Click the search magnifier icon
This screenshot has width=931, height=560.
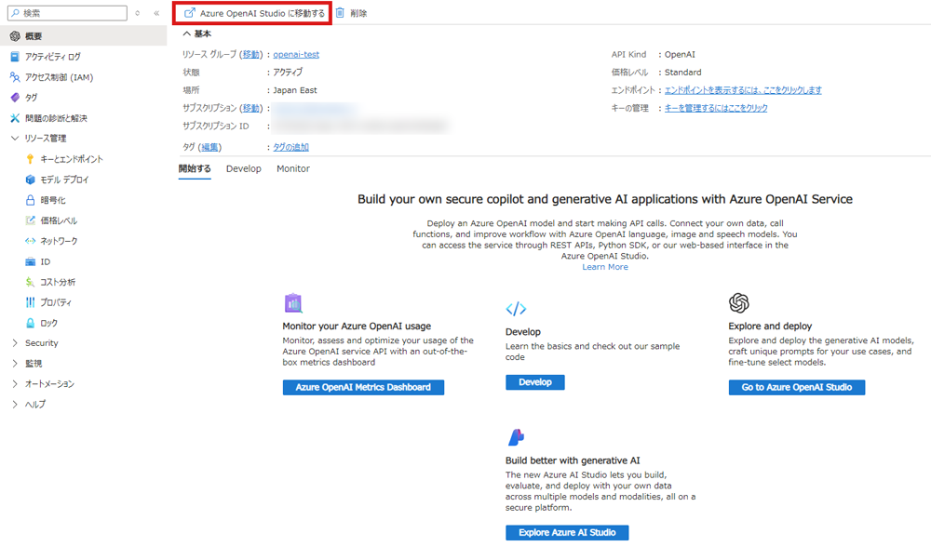pyautogui.click(x=16, y=13)
